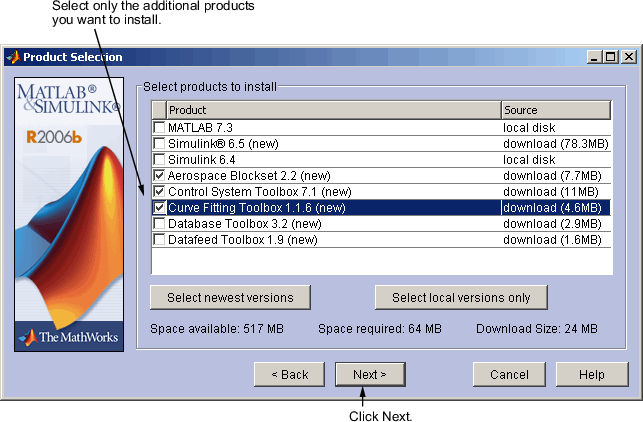
Task: Click the 'download (78.3MB)' source cell
Action: click(556, 144)
